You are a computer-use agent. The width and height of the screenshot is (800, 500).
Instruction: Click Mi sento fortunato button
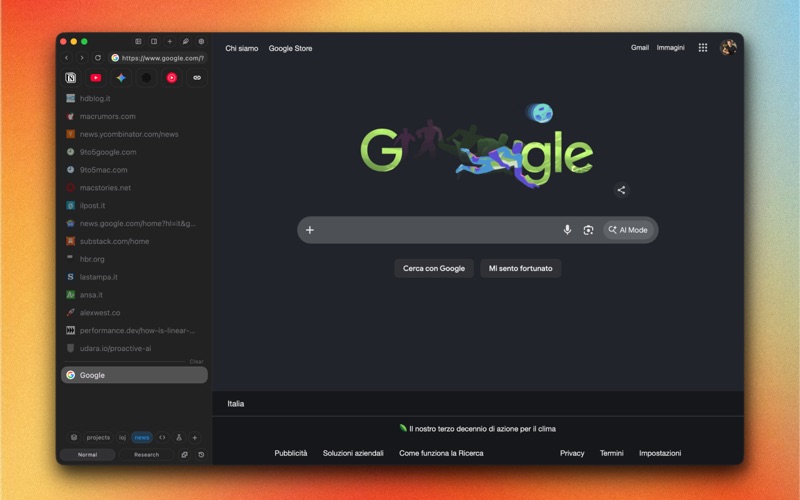point(520,268)
